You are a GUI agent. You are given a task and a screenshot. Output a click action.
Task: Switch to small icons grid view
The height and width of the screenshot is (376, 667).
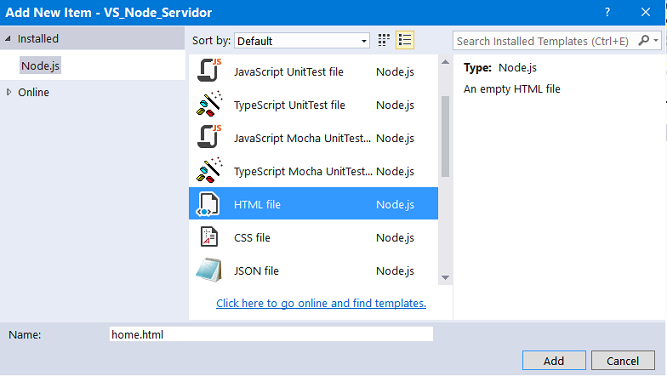pos(384,40)
